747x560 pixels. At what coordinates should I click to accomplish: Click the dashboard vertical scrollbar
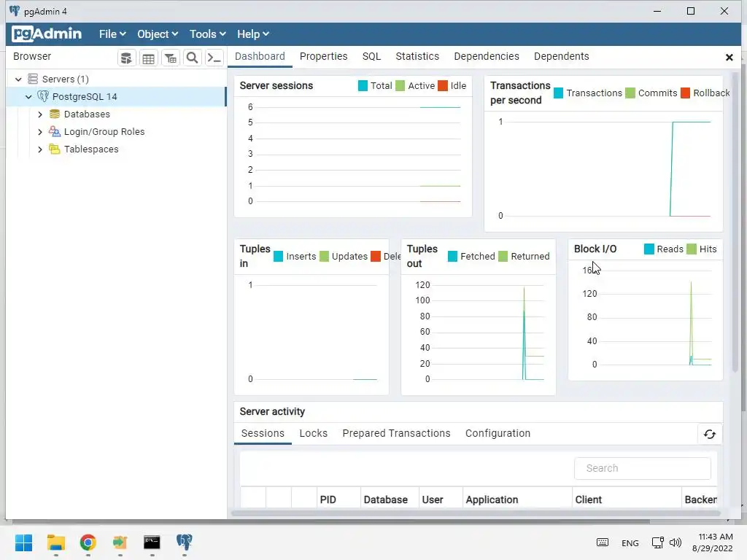(x=735, y=222)
